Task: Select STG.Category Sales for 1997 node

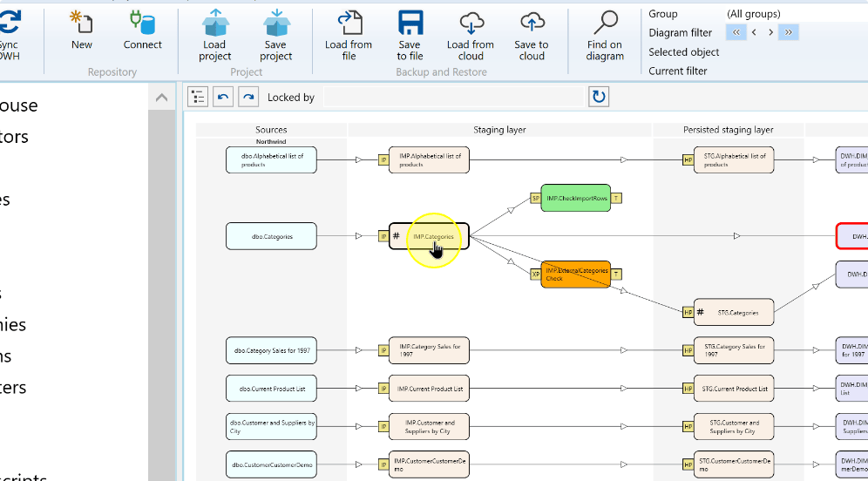Action: coord(734,350)
